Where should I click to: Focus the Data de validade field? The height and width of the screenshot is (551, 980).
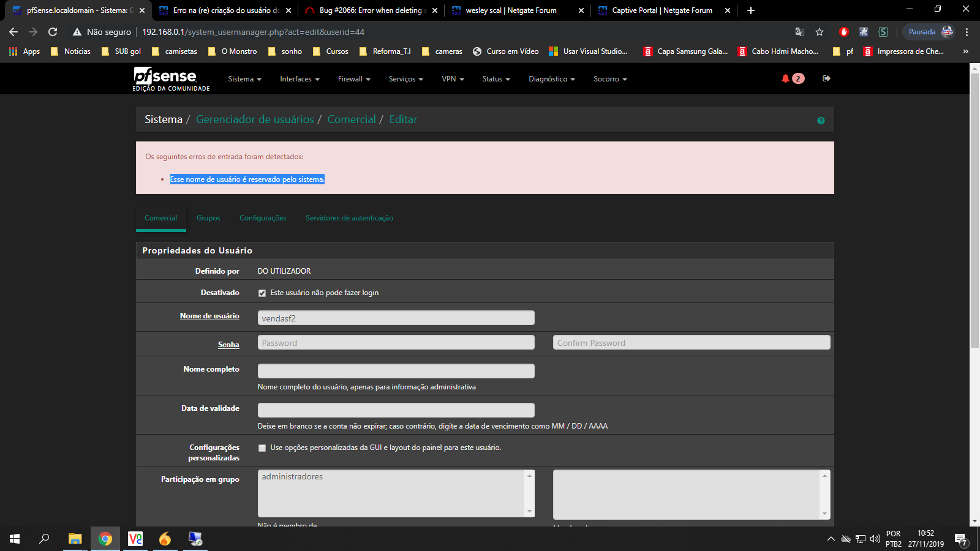pyautogui.click(x=396, y=410)
